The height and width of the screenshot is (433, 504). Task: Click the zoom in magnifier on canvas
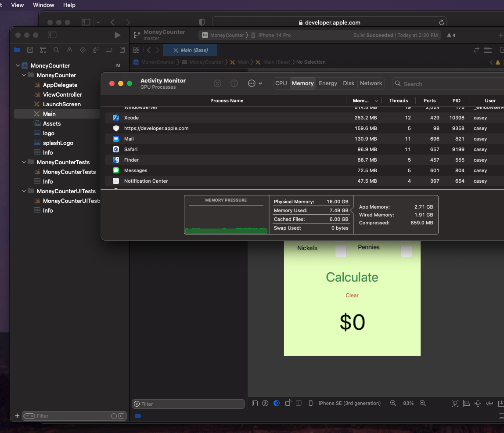pyautogui.click(x=422, y=403)
